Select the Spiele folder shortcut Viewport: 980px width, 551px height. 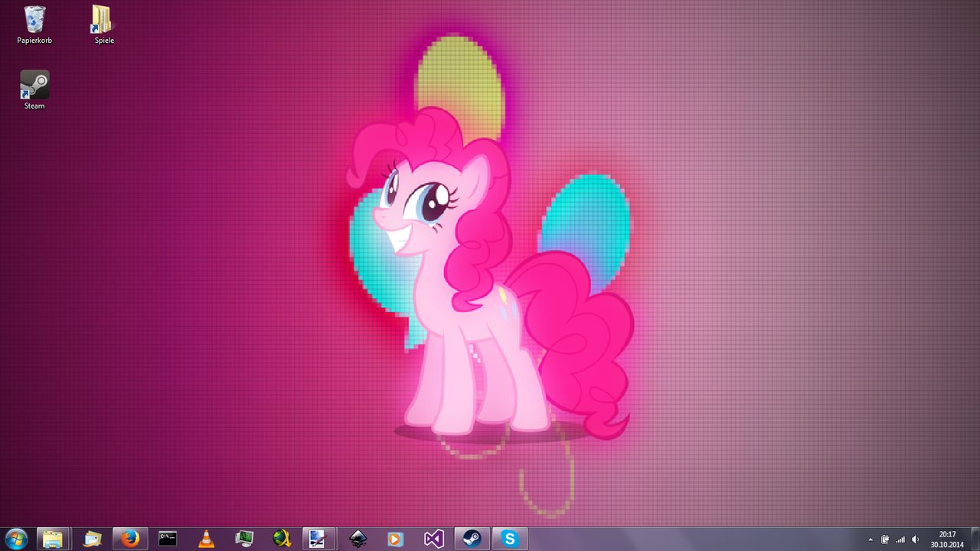104,24
